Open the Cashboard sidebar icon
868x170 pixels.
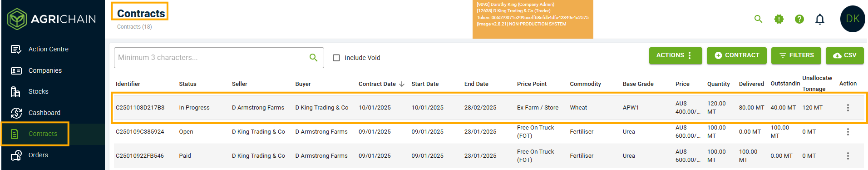16,113
